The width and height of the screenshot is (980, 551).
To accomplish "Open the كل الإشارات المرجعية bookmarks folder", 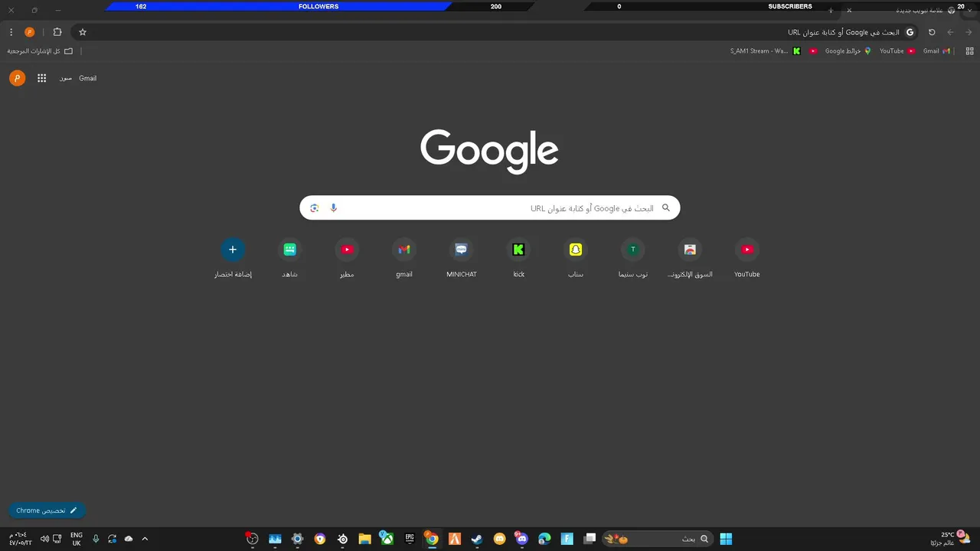I will pyautogui.click(x=40, y=51).
